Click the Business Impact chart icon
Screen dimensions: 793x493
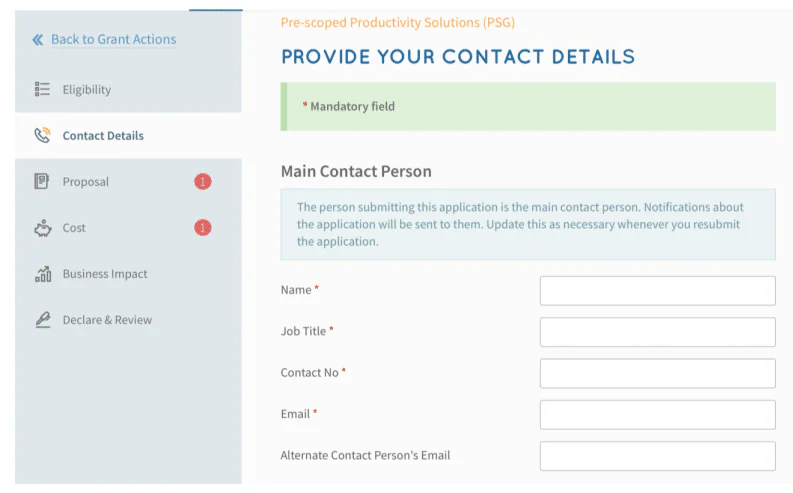tap(42, 274)
